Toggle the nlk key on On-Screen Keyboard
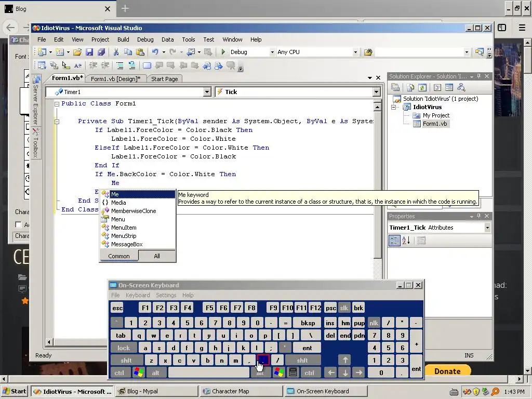Image resolution: width=532 pixels, height=399 pixels. pos(374,323)
